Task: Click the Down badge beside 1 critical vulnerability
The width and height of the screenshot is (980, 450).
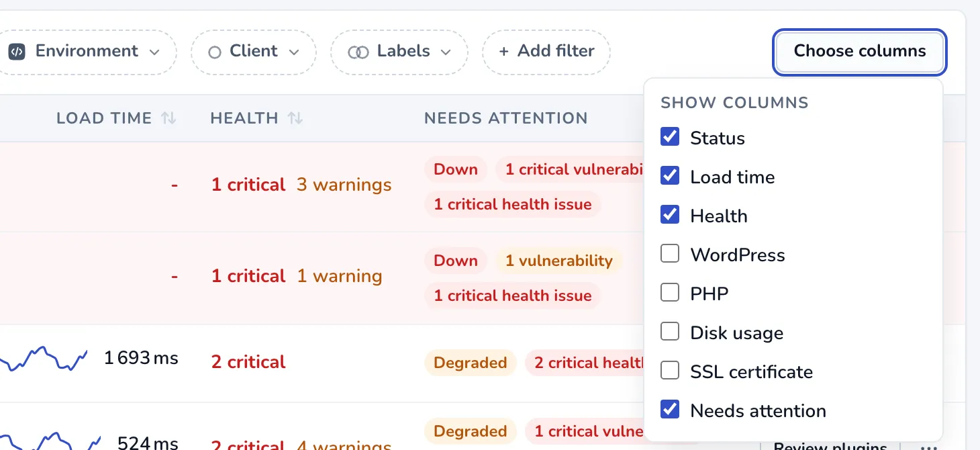Action: click(456, 169)
